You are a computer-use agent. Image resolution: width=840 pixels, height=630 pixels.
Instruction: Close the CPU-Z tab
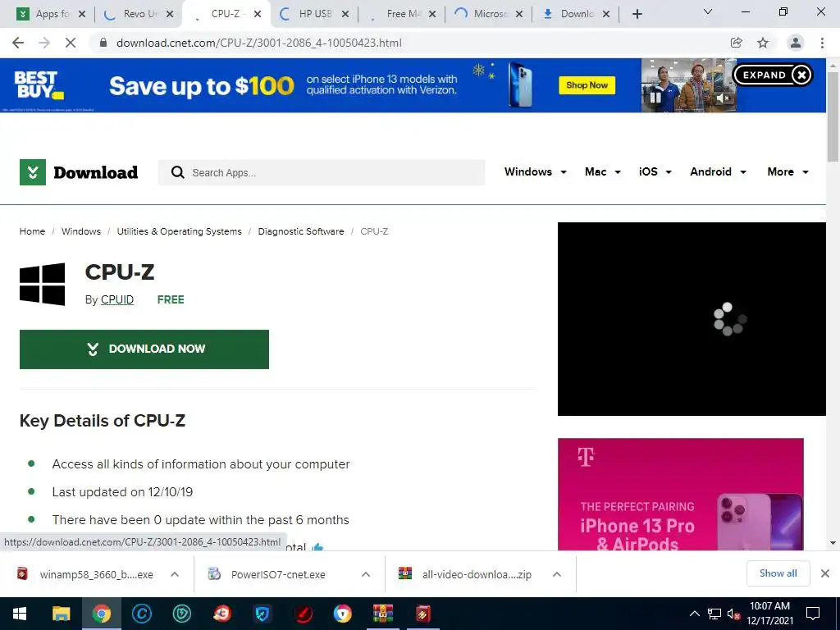(x=258, y=14)
